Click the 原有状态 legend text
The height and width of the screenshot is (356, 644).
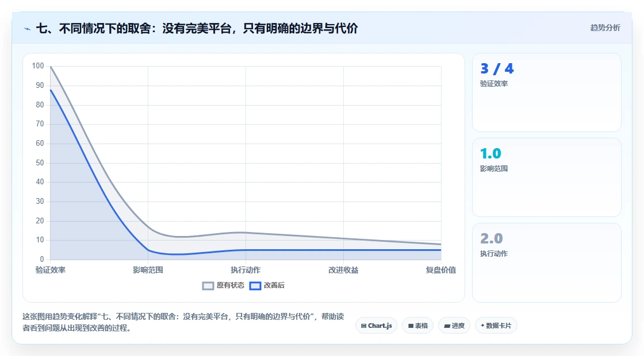pyautogui.click(x=231, y=285)
